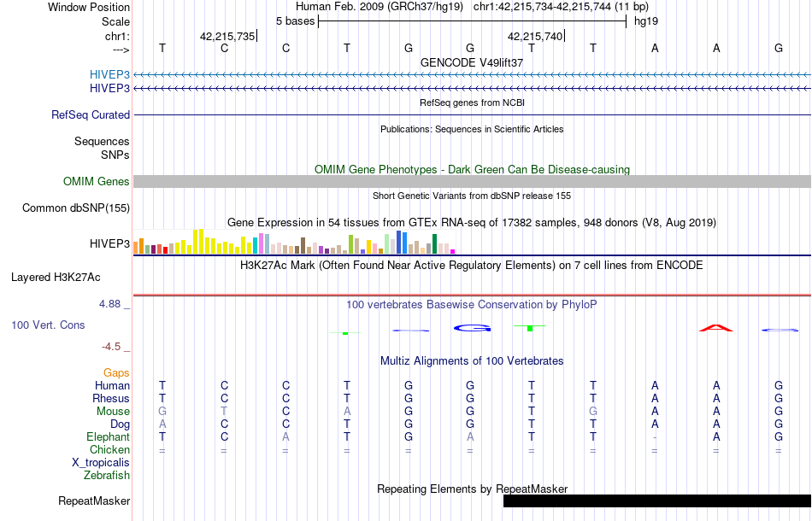Click the orange Gaps label
812x521 pixels.
click(x=116, y=373)
